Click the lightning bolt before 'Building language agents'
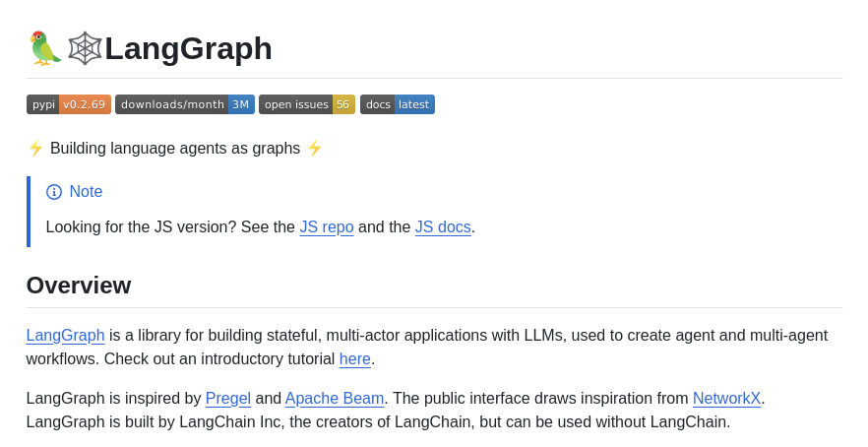The width and height of the screenshot is (868, 447). click(x=35, y=149)
